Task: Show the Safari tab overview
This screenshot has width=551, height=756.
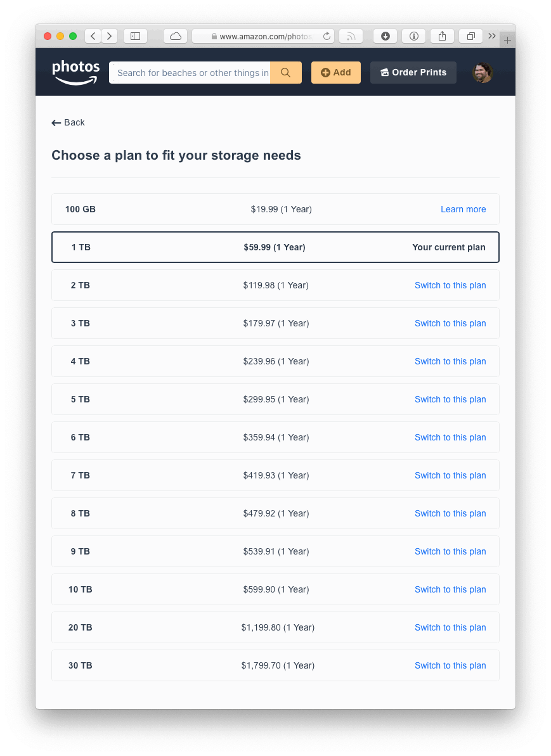Action: 470,36
